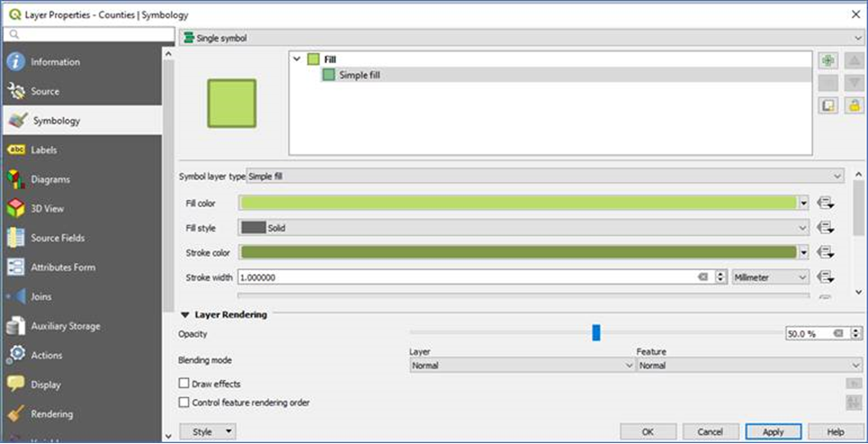Click the draw effects customize button
Screen dimensions: 868x444
click(x=854, y=383)
